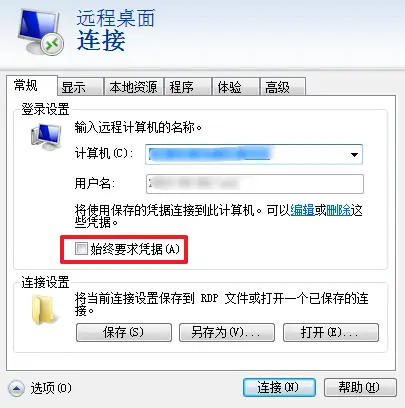
Task: Click the 另存为(V)... button
Action: [x=227, y=332]
